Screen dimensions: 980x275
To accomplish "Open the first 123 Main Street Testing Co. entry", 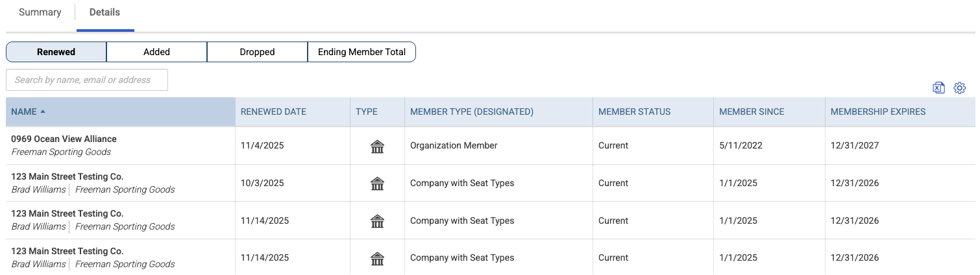I will point(67,176).
